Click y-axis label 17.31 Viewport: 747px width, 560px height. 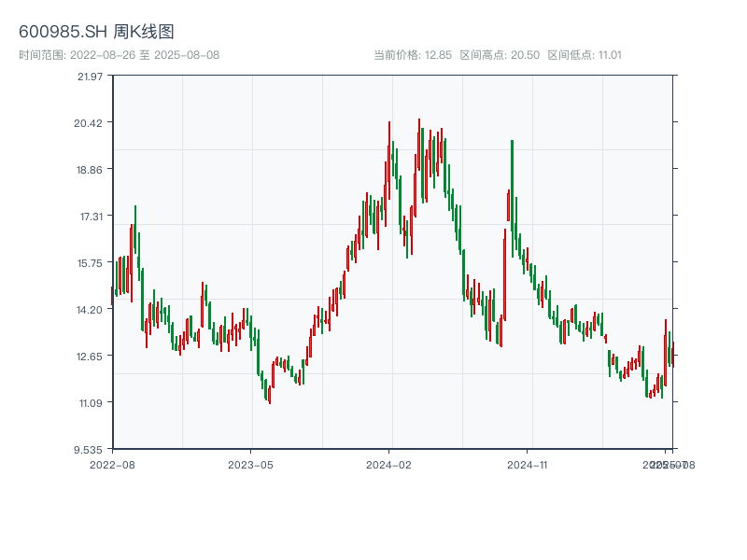coord(92,217)
